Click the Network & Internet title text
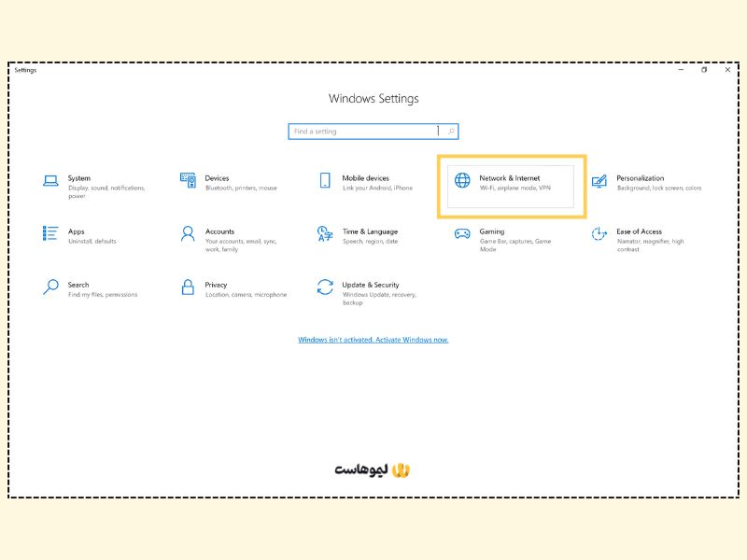This screenshot has height=560, width=747. click(509, 178)
